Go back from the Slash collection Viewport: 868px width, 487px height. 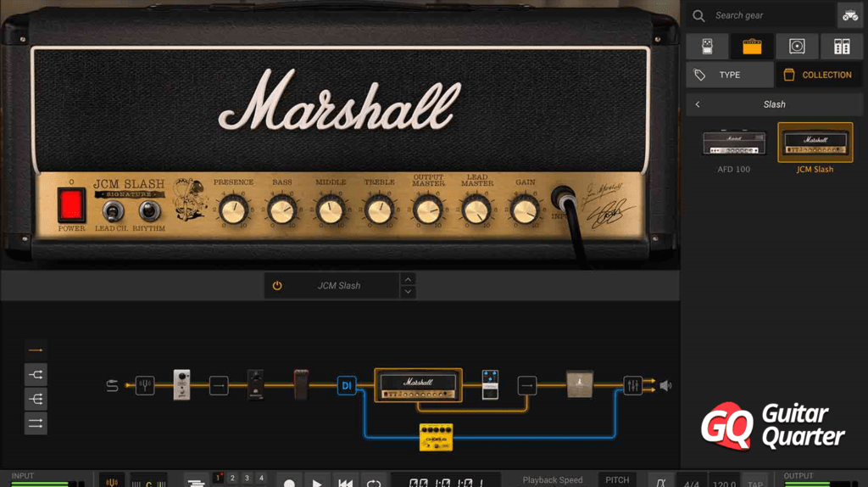[x=698, y=104]
